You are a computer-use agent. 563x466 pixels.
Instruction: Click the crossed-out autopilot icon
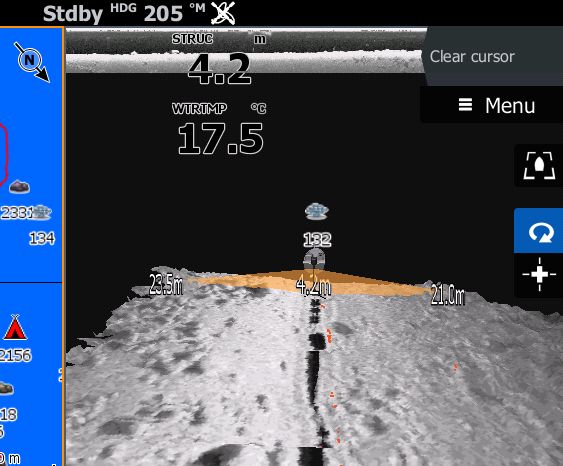[223, 13]
